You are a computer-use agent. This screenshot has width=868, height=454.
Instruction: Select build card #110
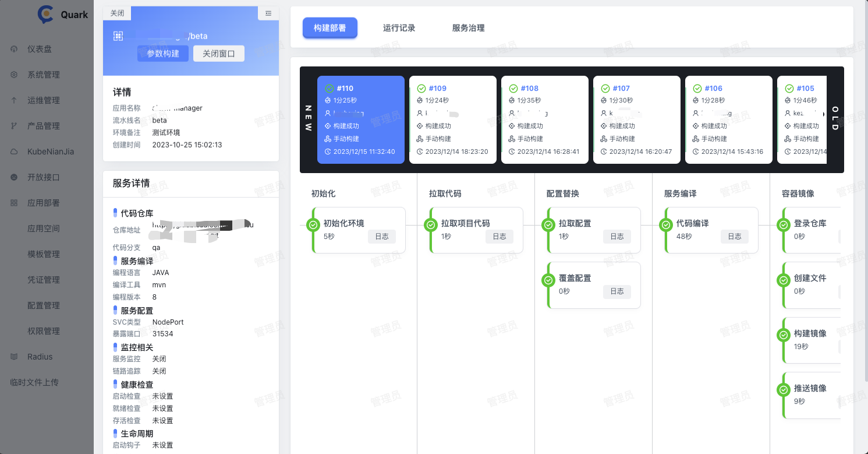361,119
